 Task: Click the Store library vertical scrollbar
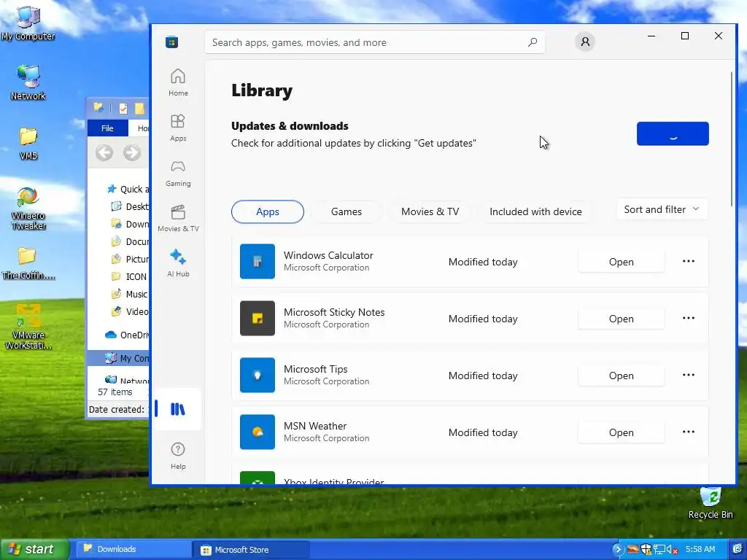[732, 139]
